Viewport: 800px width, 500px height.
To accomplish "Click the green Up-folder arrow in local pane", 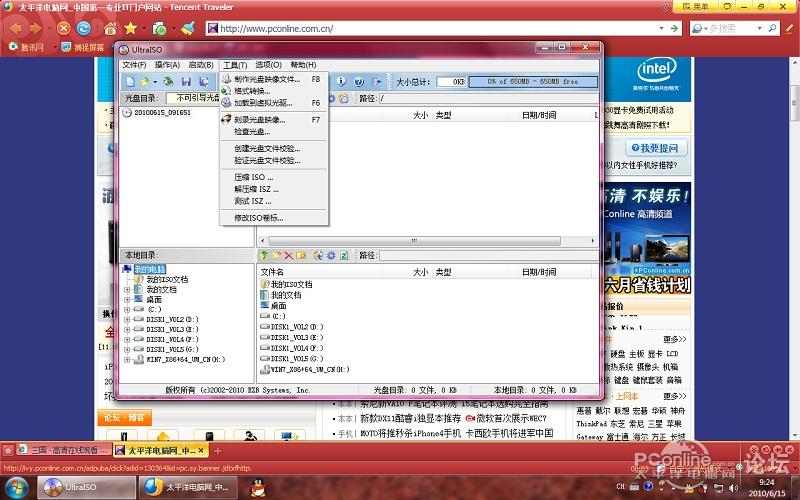I will pyautogui.click(x=264, y=255).
